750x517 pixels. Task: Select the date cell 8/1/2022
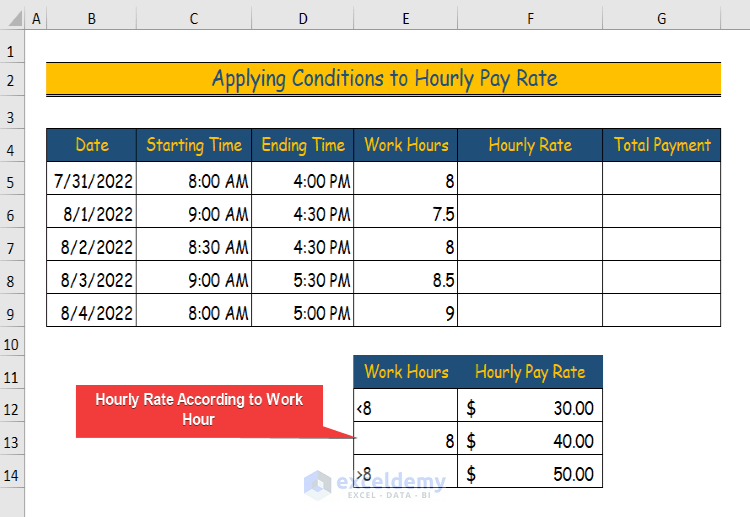point(91,211)
